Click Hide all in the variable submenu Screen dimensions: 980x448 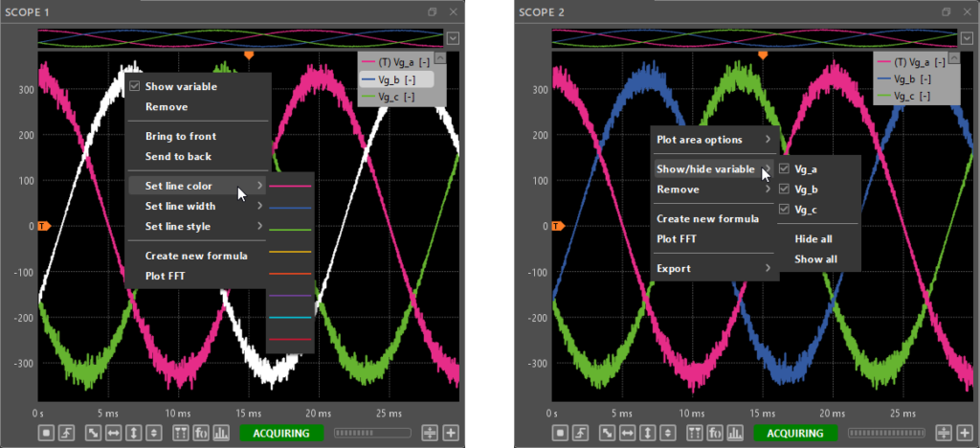815,238
